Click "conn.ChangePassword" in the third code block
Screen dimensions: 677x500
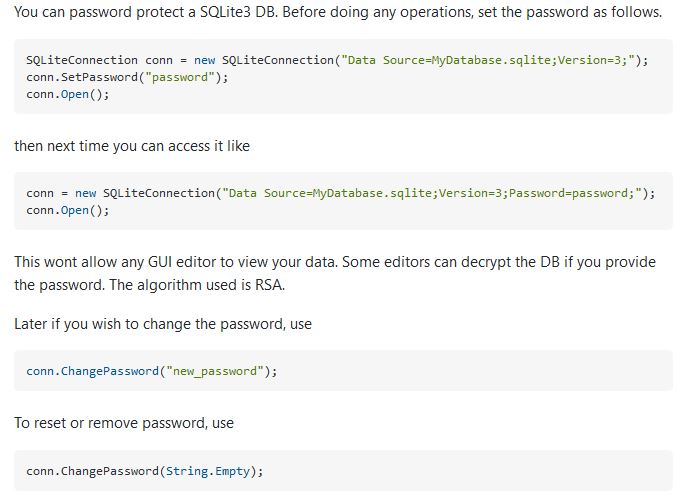click(x=92, y=371)
